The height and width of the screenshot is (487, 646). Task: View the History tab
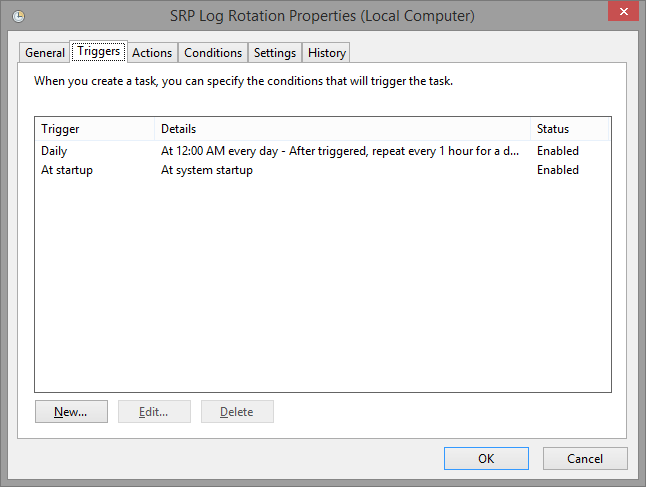coord(326,53)
